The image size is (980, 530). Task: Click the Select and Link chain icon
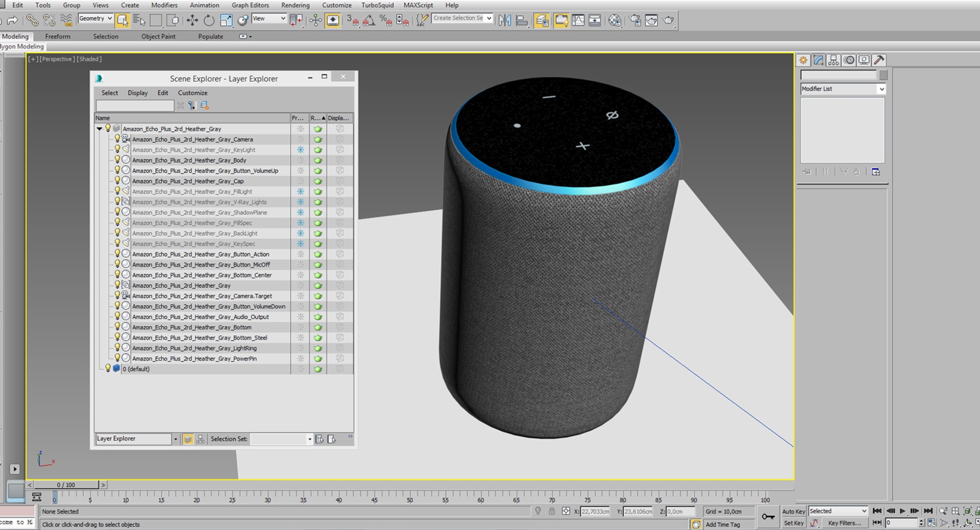point(32,20)
